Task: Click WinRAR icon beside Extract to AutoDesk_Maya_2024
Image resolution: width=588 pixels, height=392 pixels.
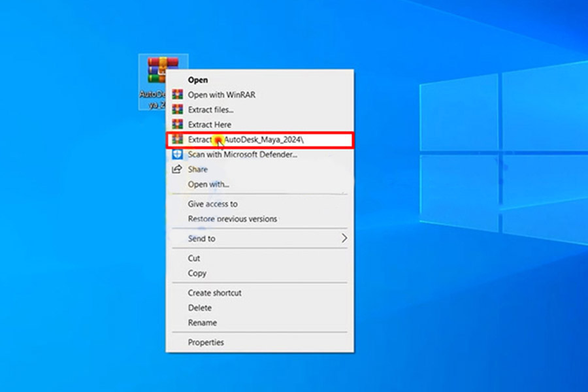Action: point(177,140)
